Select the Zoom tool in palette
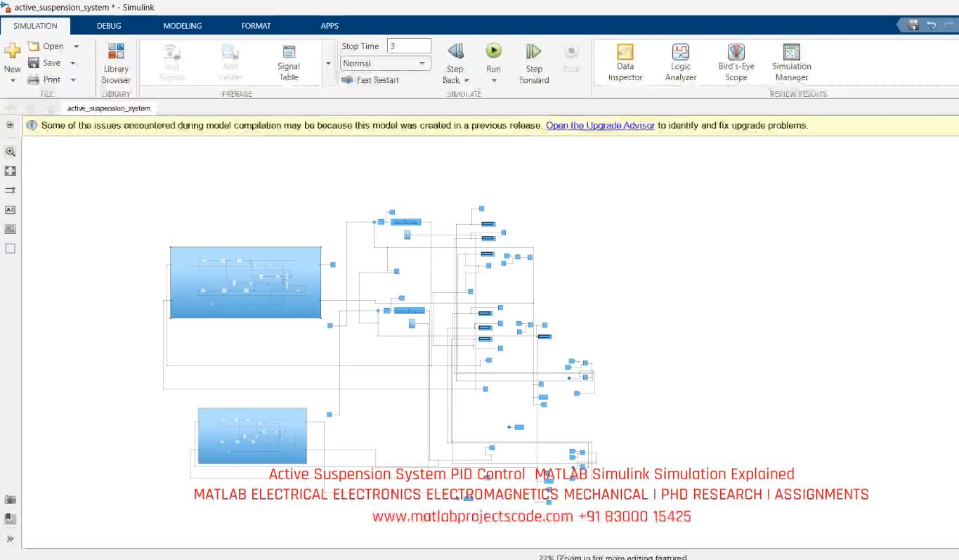 (10, 151)
